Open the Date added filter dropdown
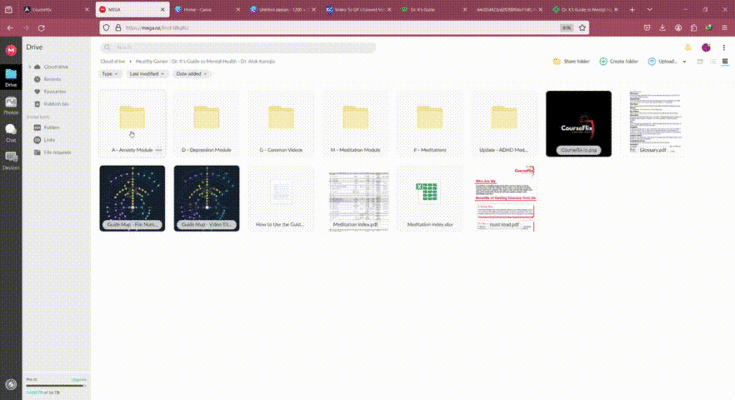This screenshot has width=735, height=400. pyautogui.click(x=190, y=74)
